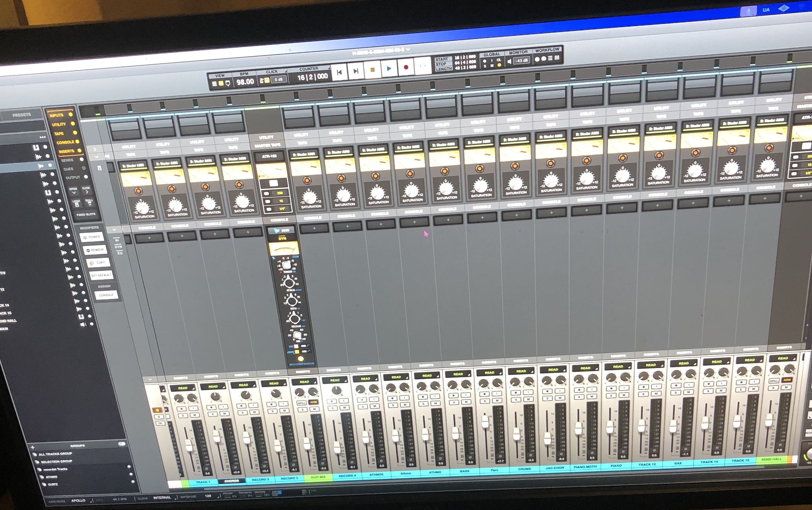Collapse the inserts row chevron beside IN/DYN/EQ
812x510 pixels.
(x=114, y=230)
